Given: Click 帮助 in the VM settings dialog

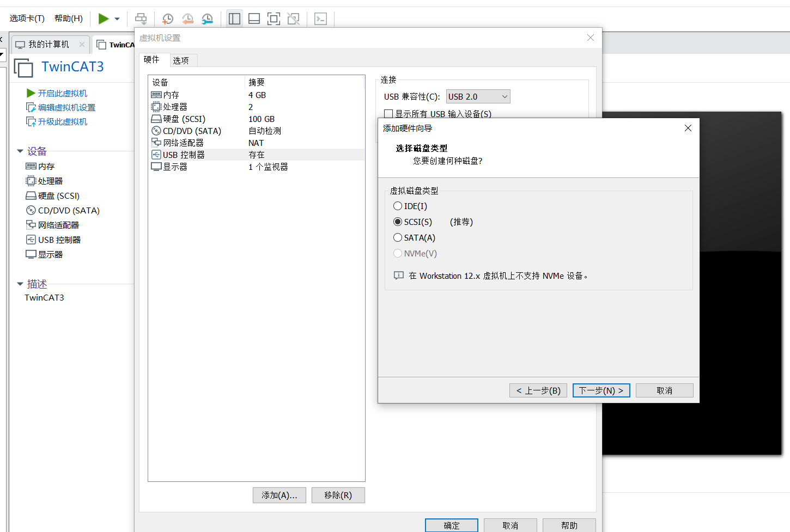Looking at the screenshot, I should click(569, 525).
